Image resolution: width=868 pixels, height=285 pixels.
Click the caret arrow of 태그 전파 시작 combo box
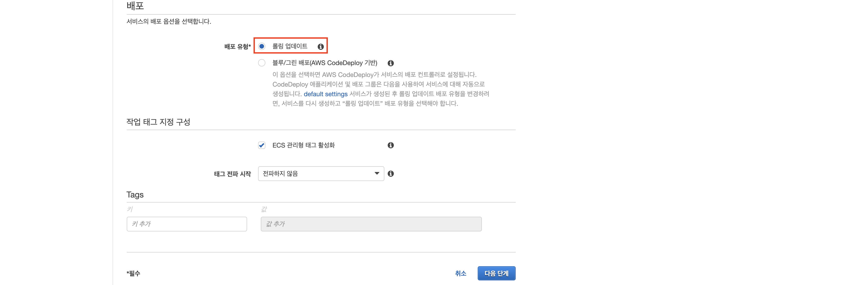[377, 173]
